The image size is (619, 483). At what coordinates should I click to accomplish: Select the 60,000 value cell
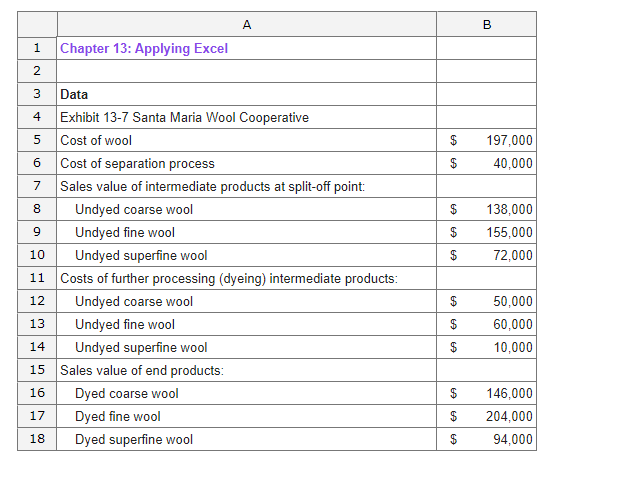486,324
